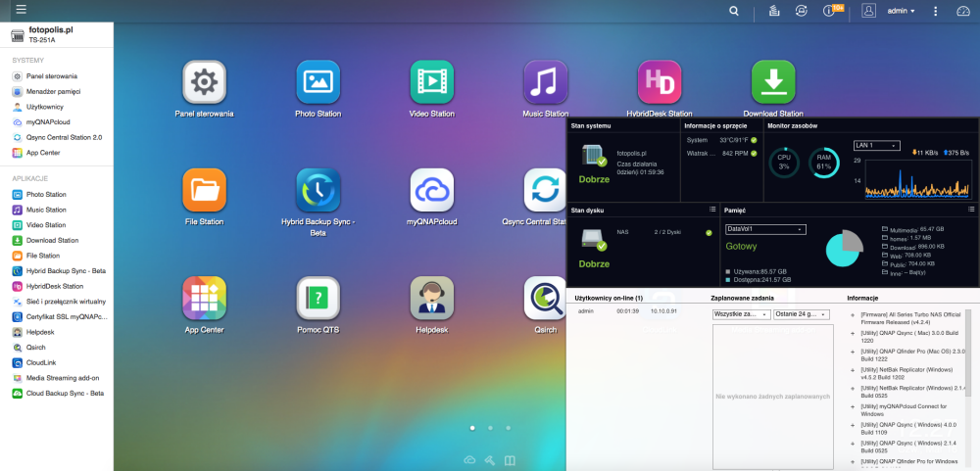Expand myQNAPcloud Connect for Windows item
980x471 pixels.
coord(853,406)
